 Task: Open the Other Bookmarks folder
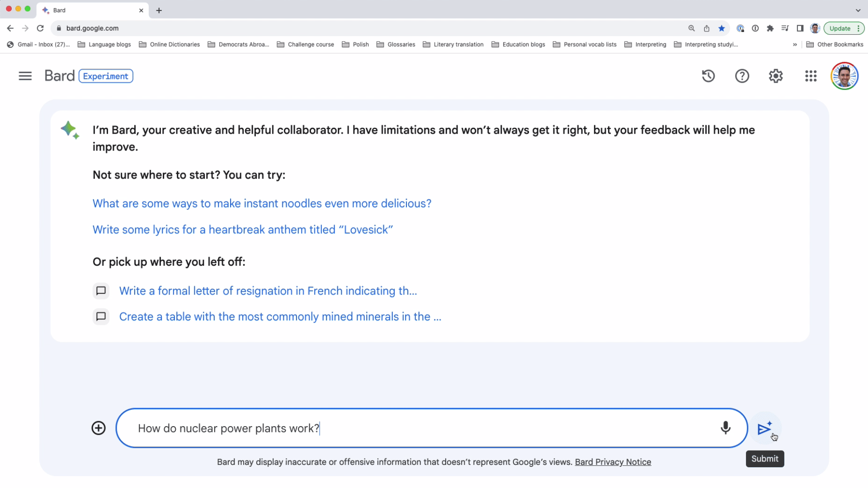[x=835, y=44]
